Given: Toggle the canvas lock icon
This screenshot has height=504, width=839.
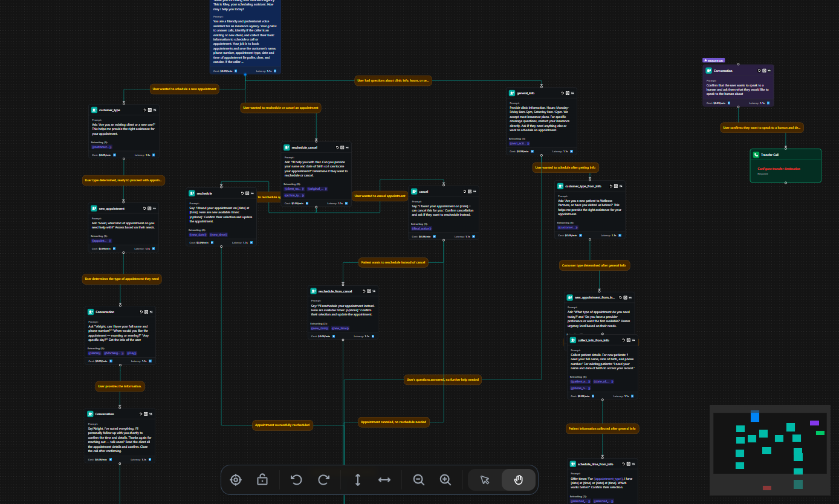Looking at the screenshot, I should coord(262,480).
